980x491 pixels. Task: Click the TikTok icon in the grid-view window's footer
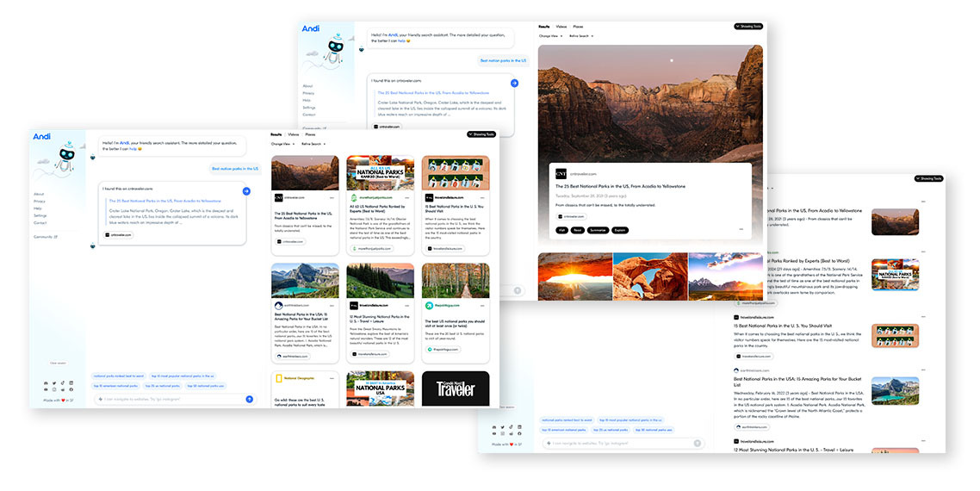(x=63, y=382)
